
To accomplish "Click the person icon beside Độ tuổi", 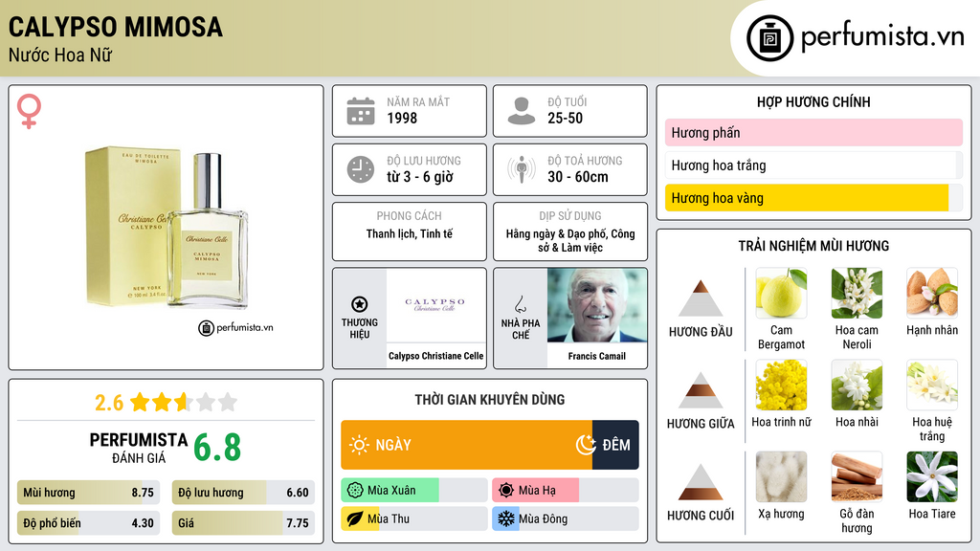I will click(522, 111).
